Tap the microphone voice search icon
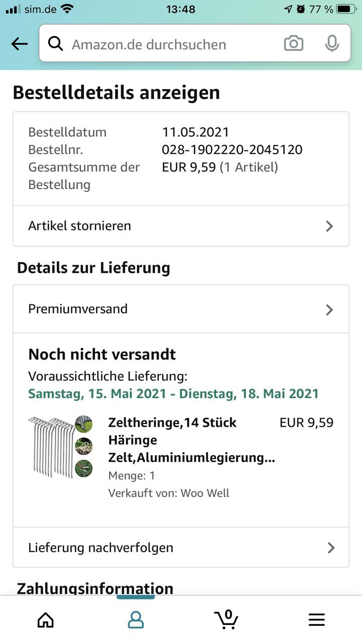The image size is (362, 644). click(x=332, y=44)
